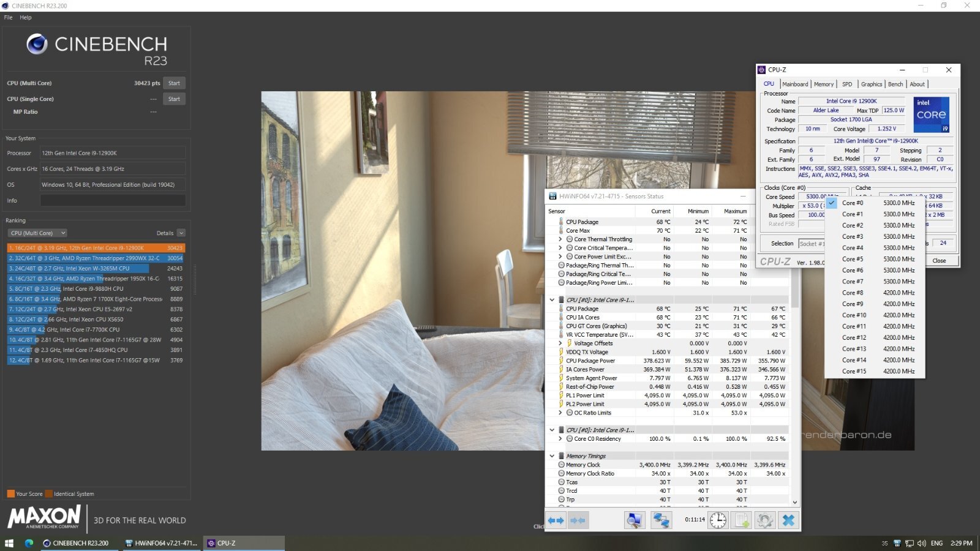Click HWiNFO scrollbar down arrow

click(x=795, y=502)
